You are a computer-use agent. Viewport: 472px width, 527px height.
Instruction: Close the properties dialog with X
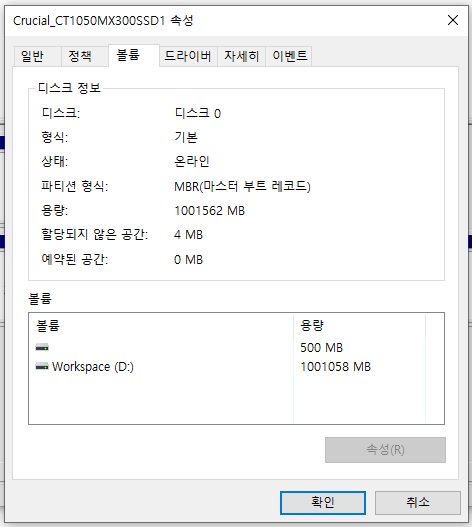pyautogui.click(x=453, y=20)
